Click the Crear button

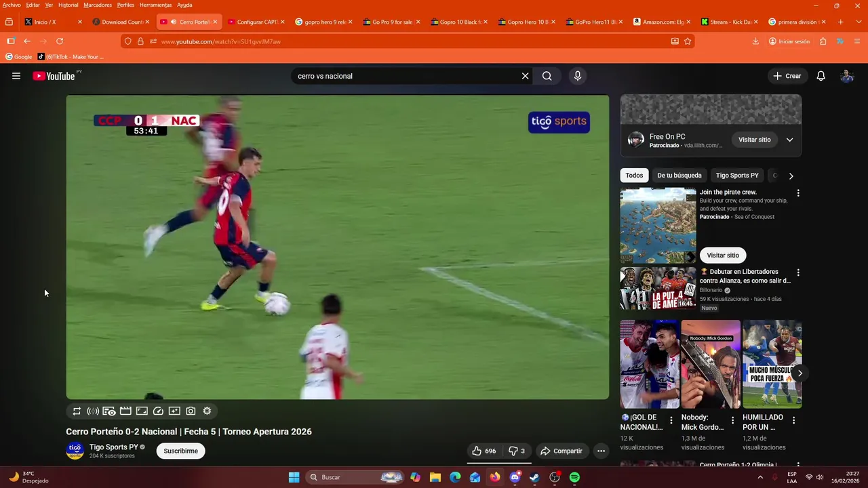[787, 76]
